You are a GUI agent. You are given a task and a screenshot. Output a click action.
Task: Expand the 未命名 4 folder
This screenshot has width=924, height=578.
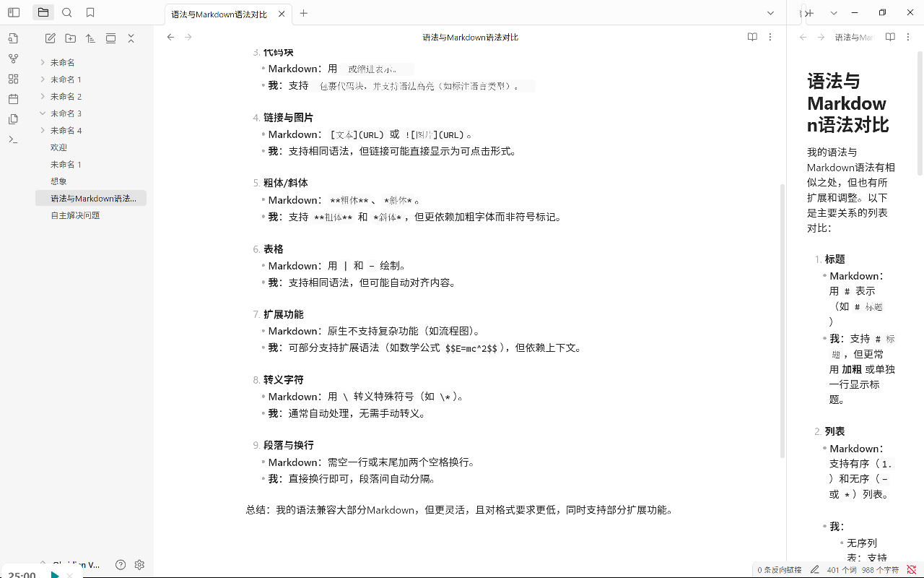pos(43,130)
